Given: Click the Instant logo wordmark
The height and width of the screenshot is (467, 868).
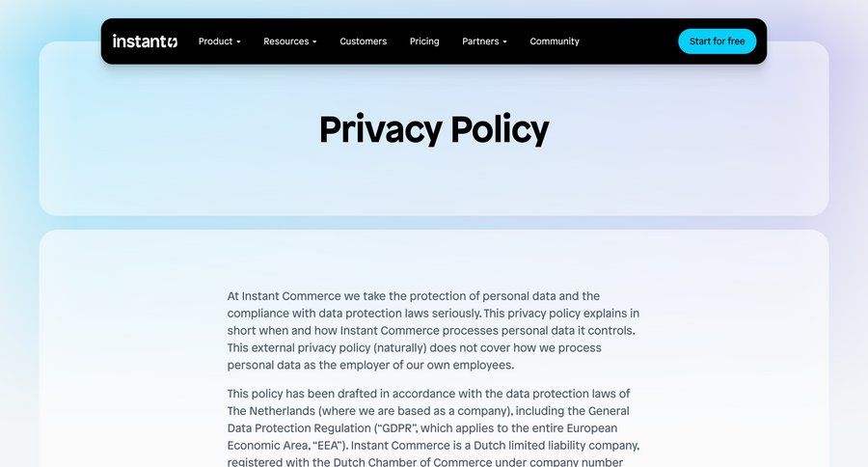Looking at the screenshot, I should point(139,41).
